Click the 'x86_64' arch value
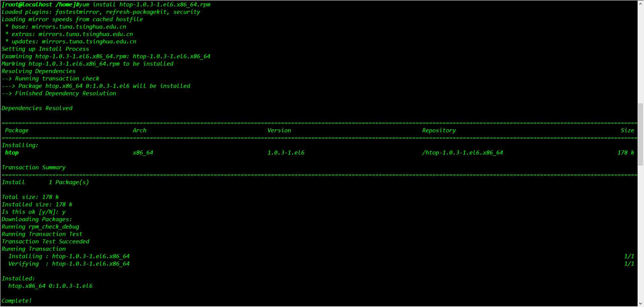 143,152
